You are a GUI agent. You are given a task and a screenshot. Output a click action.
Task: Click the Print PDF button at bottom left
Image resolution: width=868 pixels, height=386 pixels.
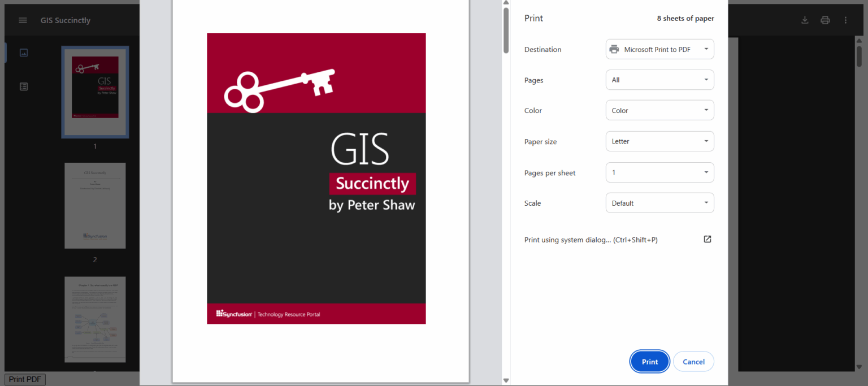[24, 379]
